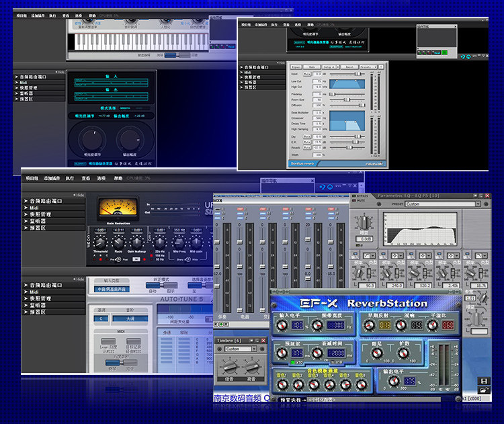Toggle MUTE on the Parametric EQ
504x424 pixels.
click(x=359, y=200)
